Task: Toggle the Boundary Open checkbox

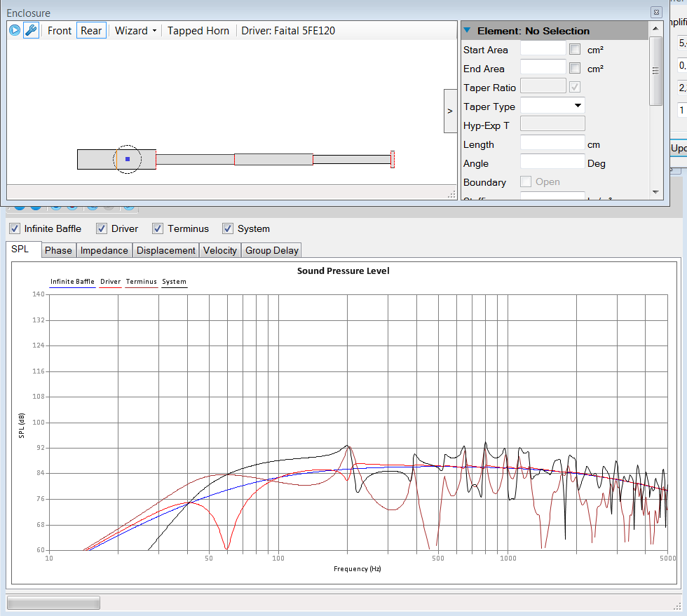Action: point(526,182)
